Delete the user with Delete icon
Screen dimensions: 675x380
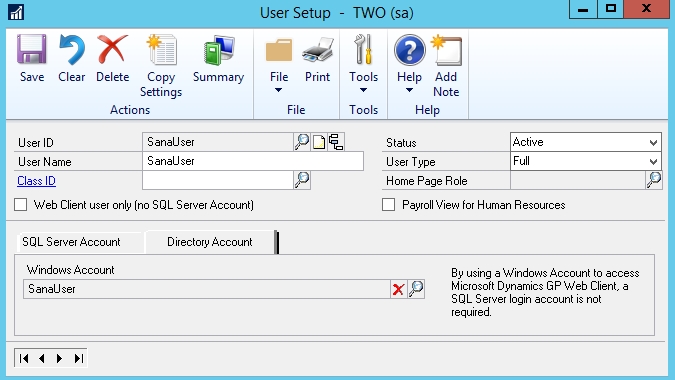click(x=112, y=49)
